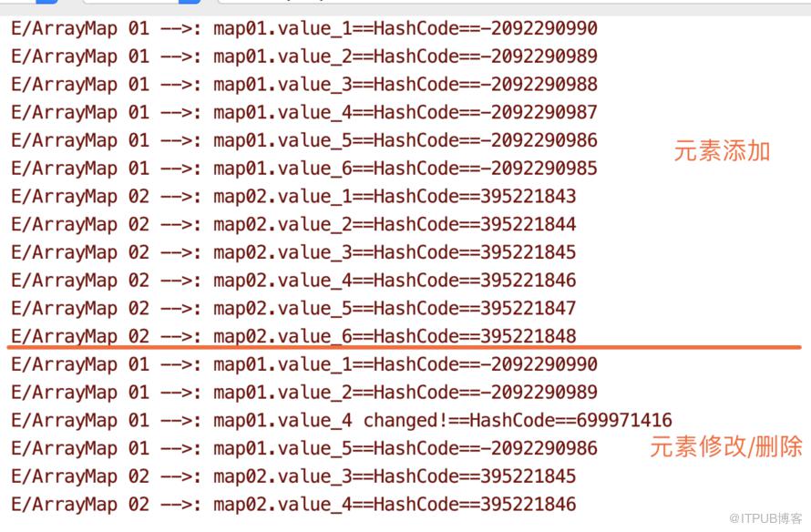Click log entry map02.value_1==HashCode==395221843
Viewport: 811px width, 532px height.
293,197
